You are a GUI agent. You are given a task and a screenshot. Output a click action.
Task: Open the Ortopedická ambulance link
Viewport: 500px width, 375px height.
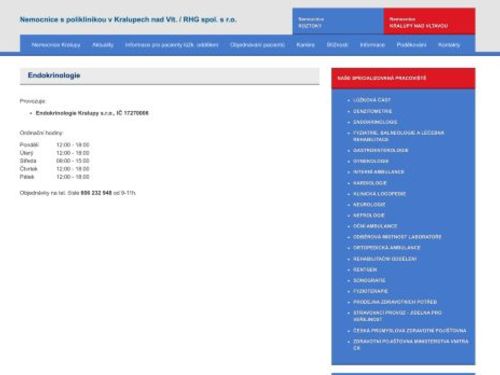(x=387, y=248)
